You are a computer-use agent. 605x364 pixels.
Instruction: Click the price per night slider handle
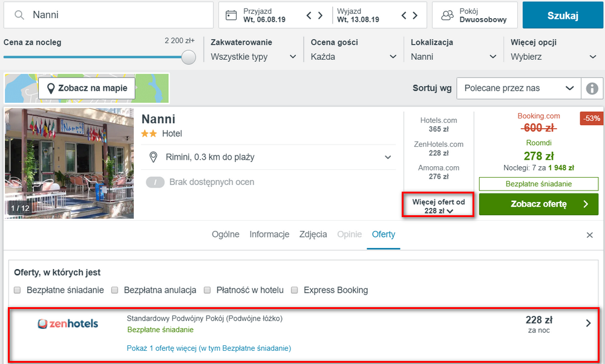pos(188,57)
